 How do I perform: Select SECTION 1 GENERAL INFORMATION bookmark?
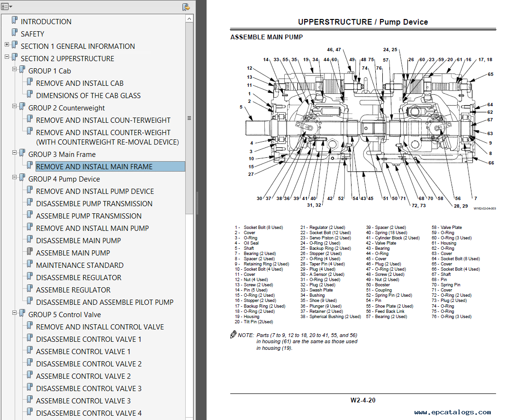(78, 46)
